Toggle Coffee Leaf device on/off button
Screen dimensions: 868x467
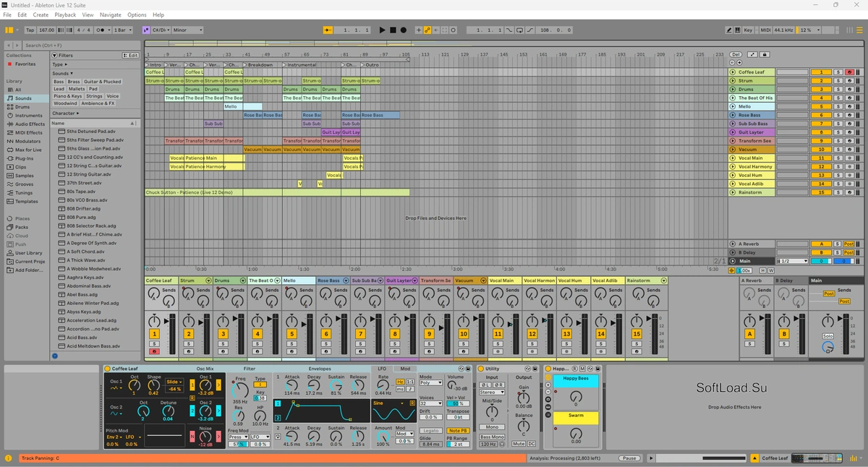[x=107, y=369]
